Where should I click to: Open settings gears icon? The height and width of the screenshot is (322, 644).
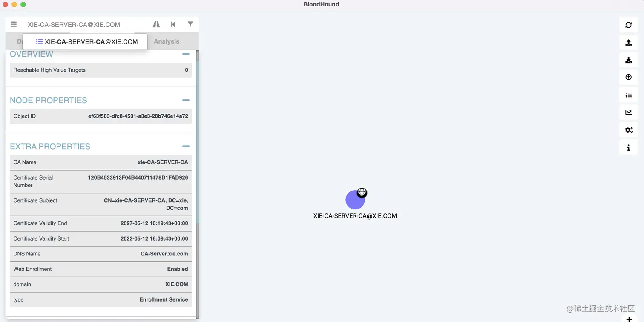click(628, 130)
